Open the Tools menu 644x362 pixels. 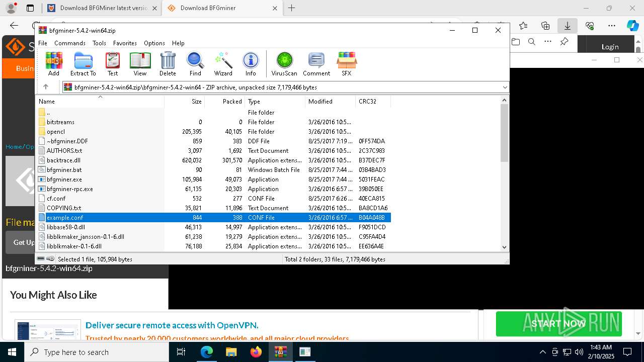click(x=99, y=43)
